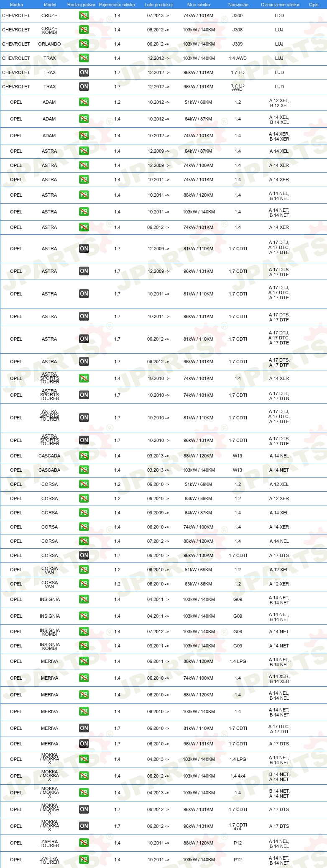The height and width of the screenshot is (868, 327).
Task: Click the J300 body code cell
Action: point(238,15)
